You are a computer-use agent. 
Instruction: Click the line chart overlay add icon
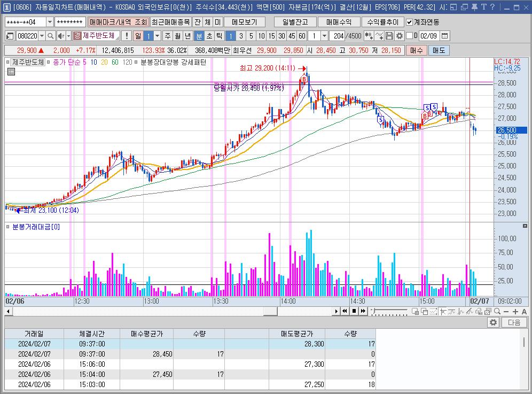pyautogui.click(x=379, y=36)
